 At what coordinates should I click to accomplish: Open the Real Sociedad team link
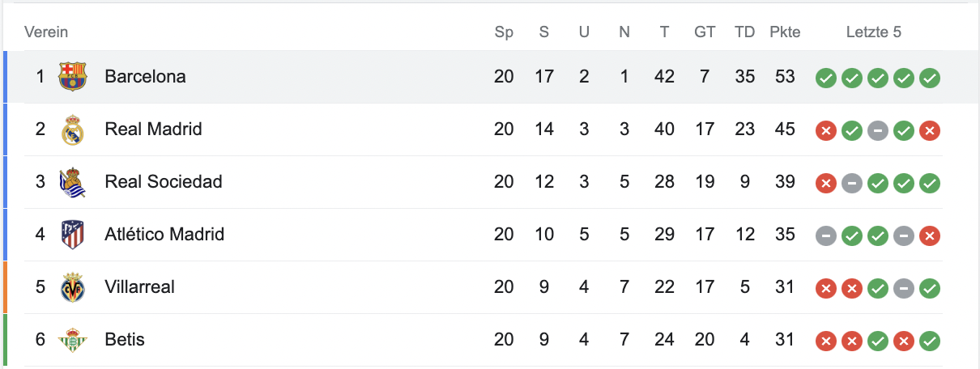pyautogui.click(x=163, y=182)
